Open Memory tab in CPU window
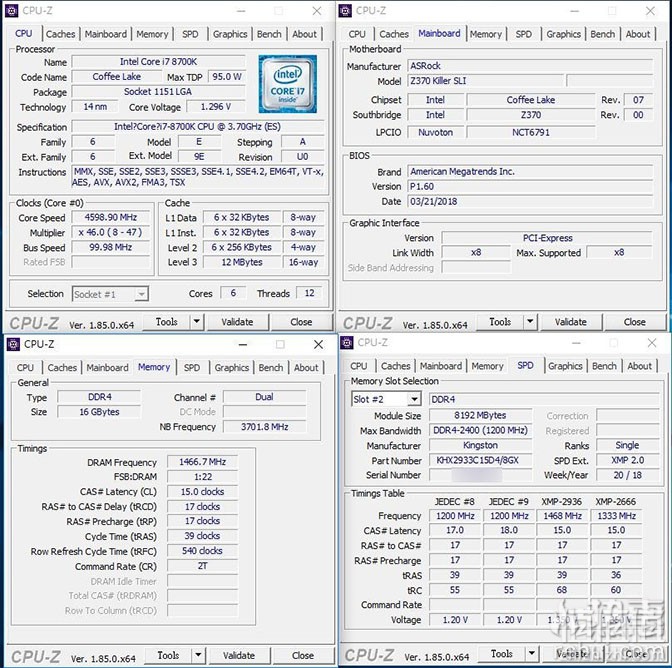The width and height of the screenshot is (672, 668). point(152,34)
